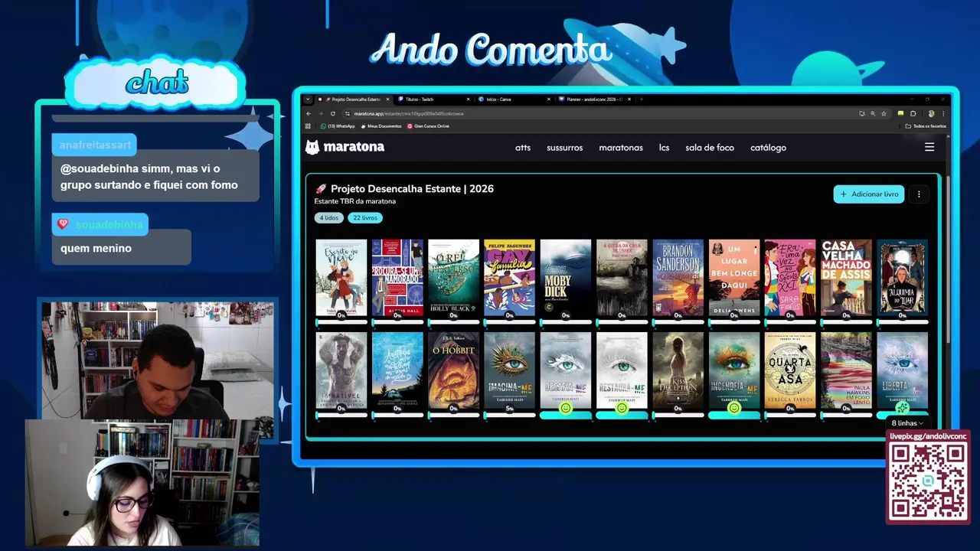Open the Imbatível book cover
The height and width of the screenshot is (551, 980).
click(x=341, y=370)
